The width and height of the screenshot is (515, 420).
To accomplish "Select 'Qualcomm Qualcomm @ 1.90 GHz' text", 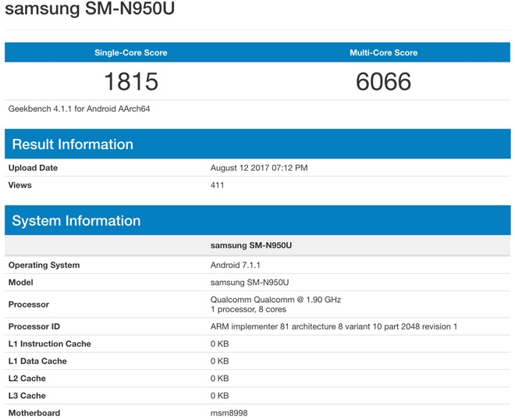I will [276, 300].
